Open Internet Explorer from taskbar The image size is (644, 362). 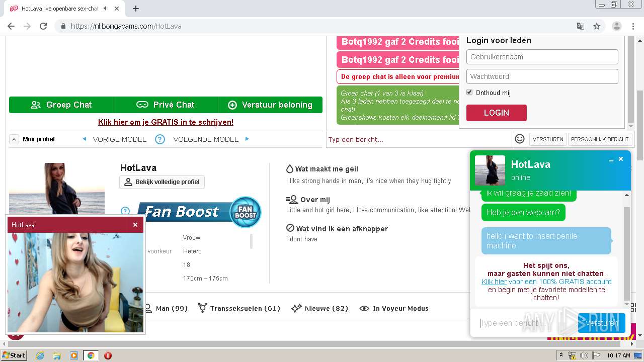click(40, 355)
